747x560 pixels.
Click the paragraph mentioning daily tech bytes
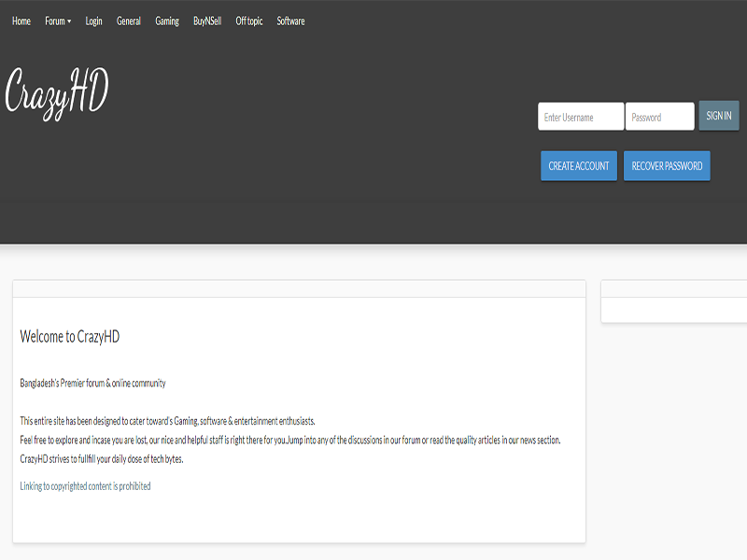[x=102, y=459]
